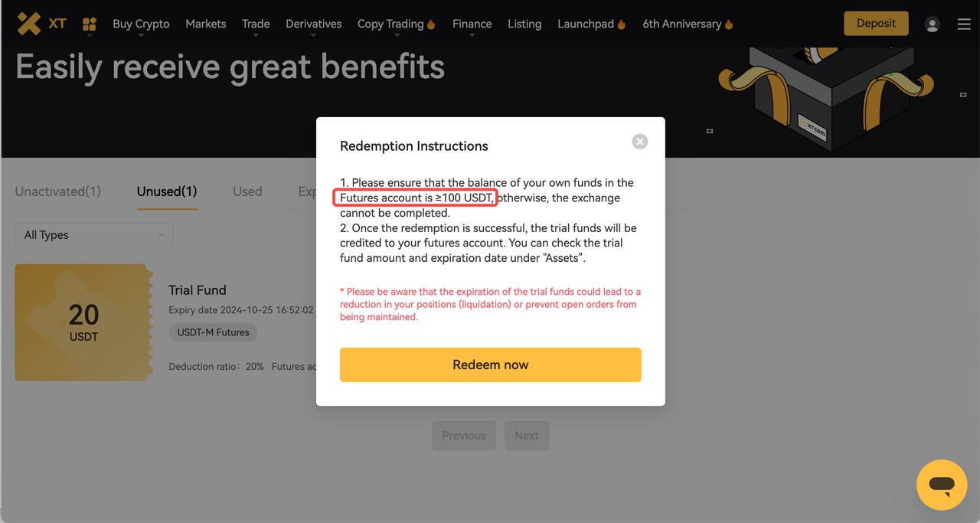The width and height of the screenshot is (980, 523).
Task: Go to the Next page
Action: (x=527, y=436)
